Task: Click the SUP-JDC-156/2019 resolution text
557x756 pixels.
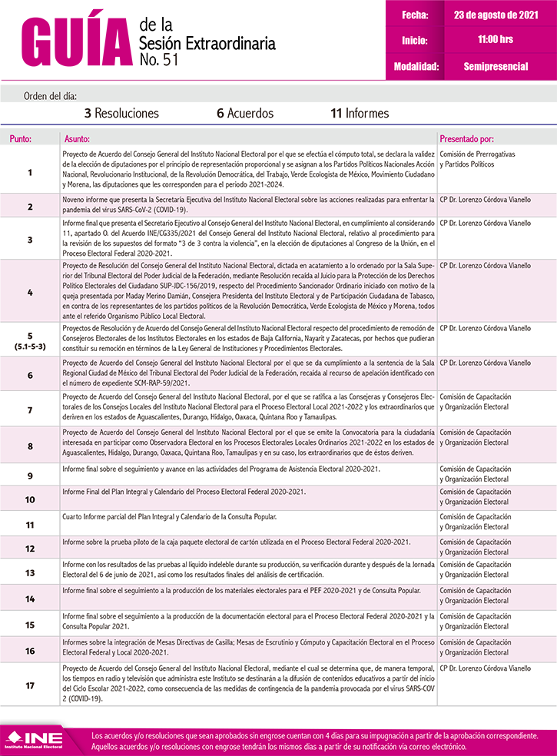Action: (248, 290)
